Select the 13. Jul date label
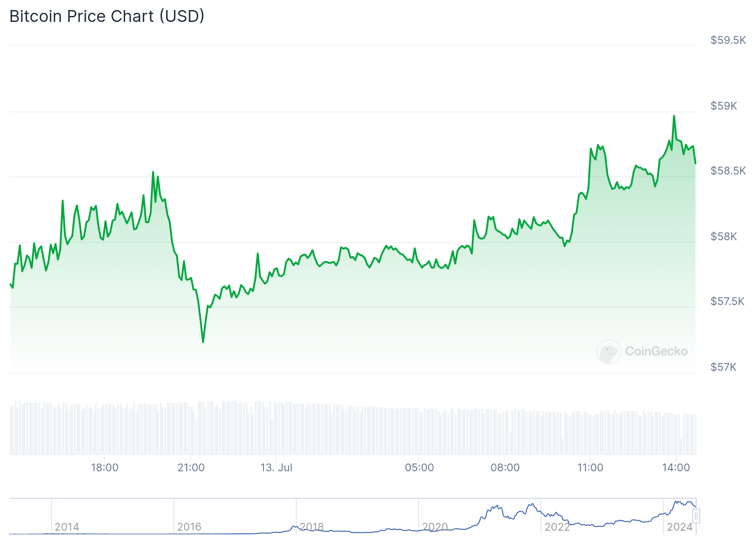The width and height of the screenshot is (756, 548). point(276,468)
